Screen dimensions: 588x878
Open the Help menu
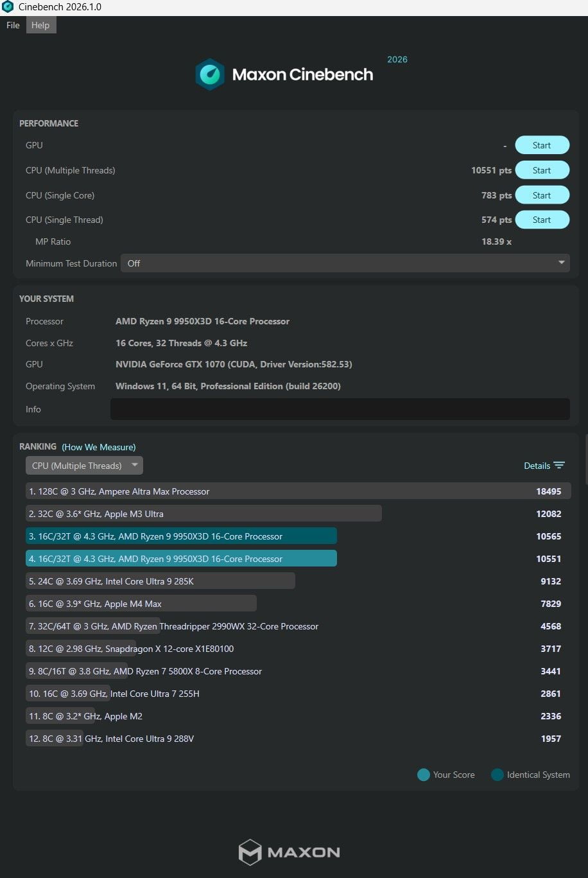coord(40,25)
